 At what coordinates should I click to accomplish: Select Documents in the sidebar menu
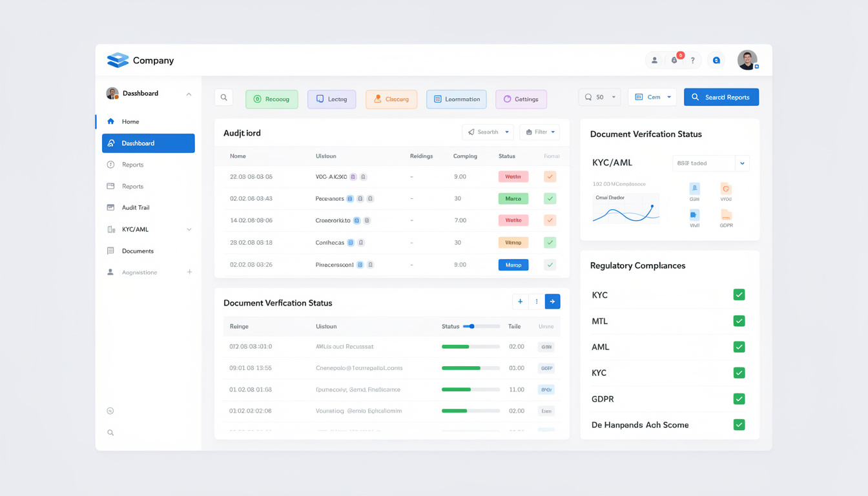[138, 251]
